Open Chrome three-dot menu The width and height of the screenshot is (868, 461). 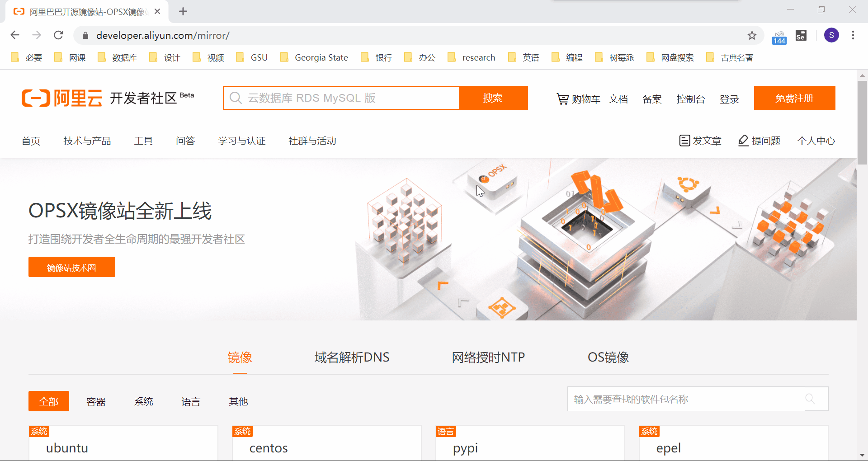coord(853,35)
